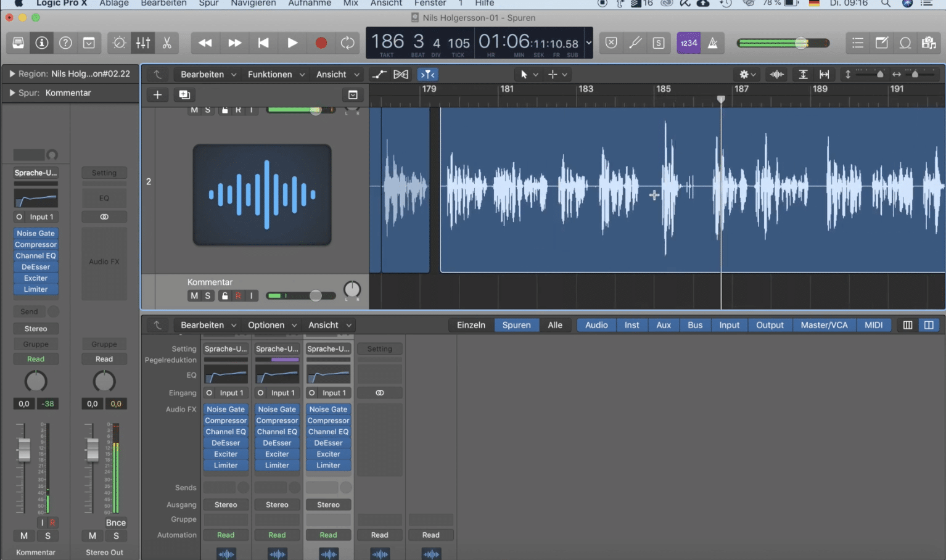This screenshot has width=946, height=560.
Task: Open Bearbeiten menu in the tracks area
Action: (x=208, y=75)
